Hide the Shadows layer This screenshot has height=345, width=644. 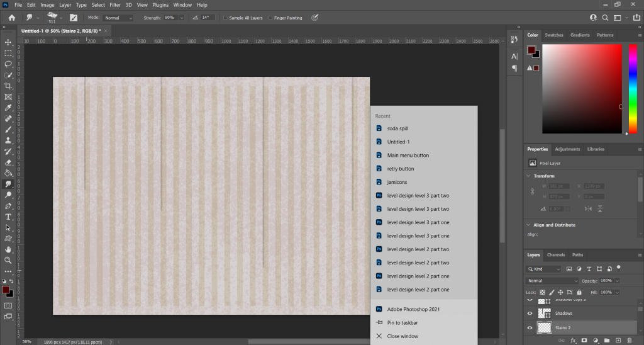point(530,314)
